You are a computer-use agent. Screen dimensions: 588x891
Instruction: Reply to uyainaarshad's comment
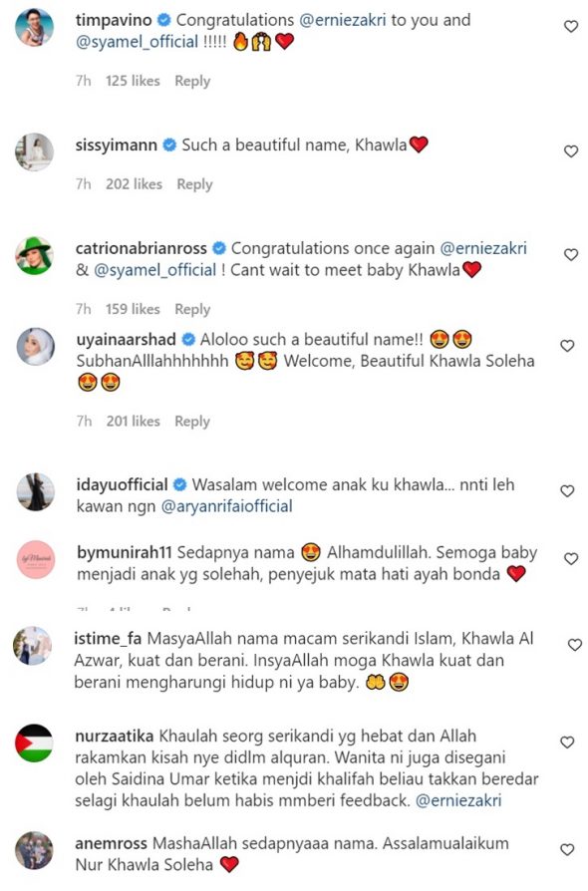[x=192, y=421]
